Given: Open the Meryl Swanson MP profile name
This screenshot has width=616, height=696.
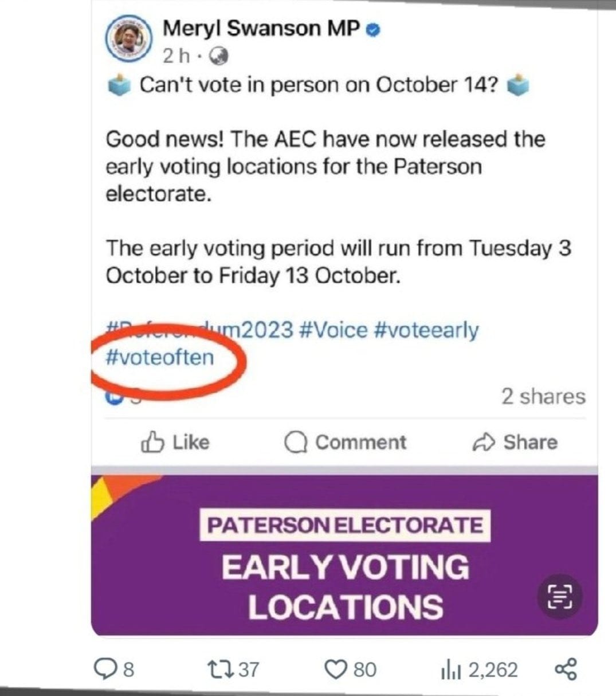Looking at the screenshot, I should [261, 28].
